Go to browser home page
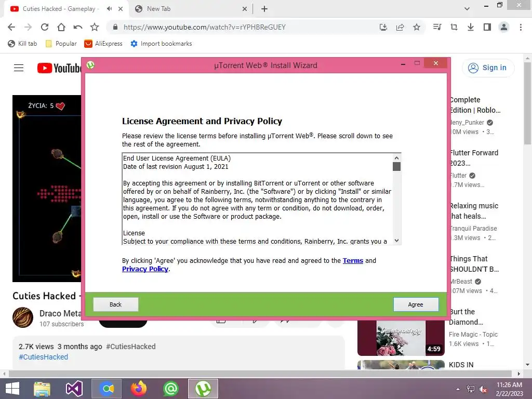532x399 pixels. click(61, 27)
